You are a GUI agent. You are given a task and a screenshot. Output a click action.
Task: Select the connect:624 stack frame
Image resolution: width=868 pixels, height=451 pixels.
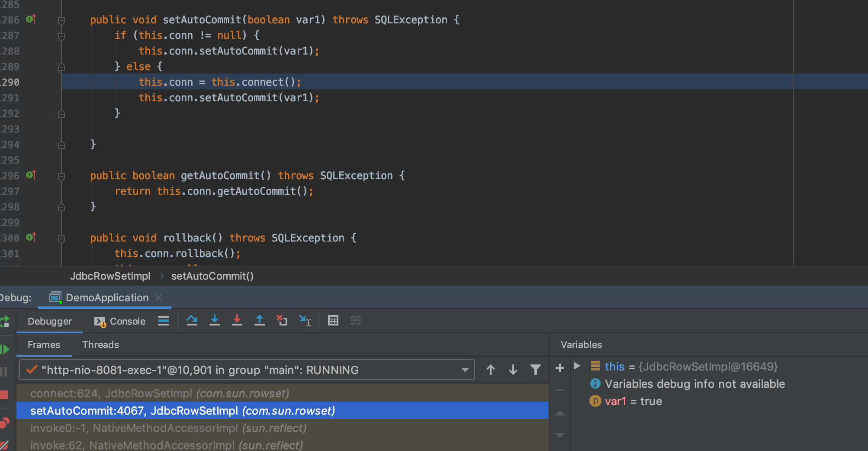click(x=283, y=393)
